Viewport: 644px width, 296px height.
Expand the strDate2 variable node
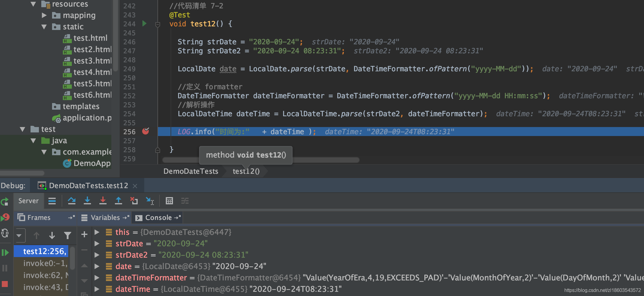(x=97, y=255)
